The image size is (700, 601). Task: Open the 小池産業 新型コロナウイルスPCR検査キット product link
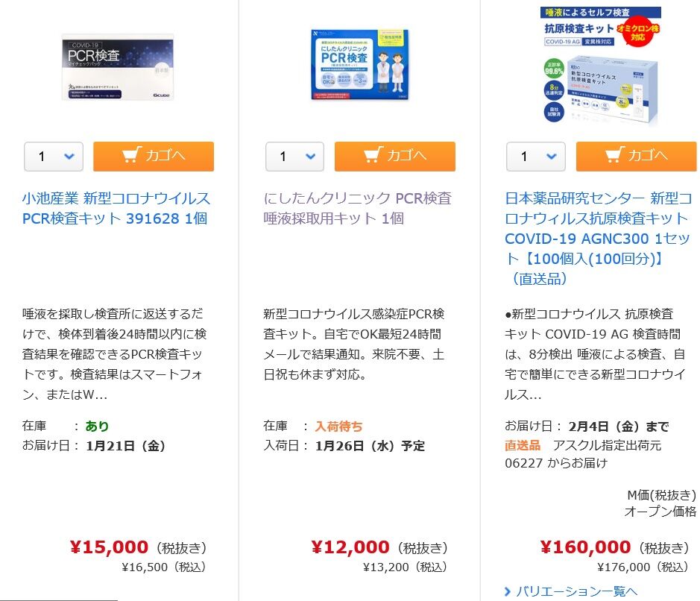116,209
